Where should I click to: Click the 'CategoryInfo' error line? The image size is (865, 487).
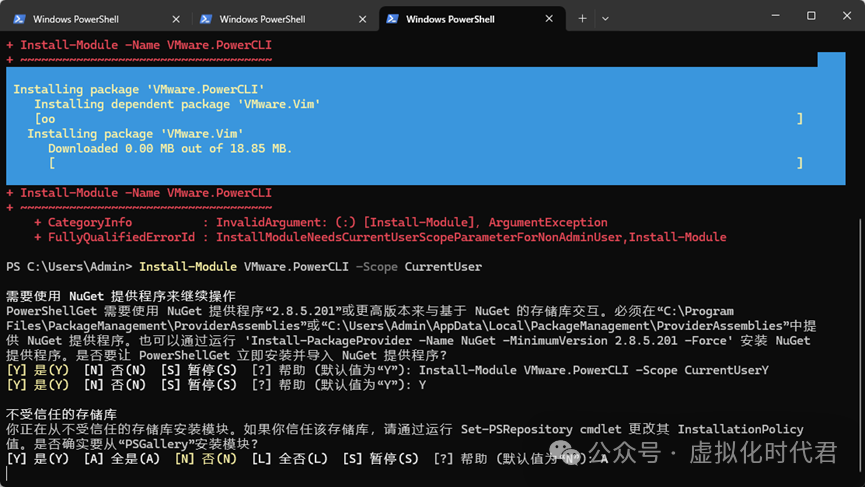321,222
